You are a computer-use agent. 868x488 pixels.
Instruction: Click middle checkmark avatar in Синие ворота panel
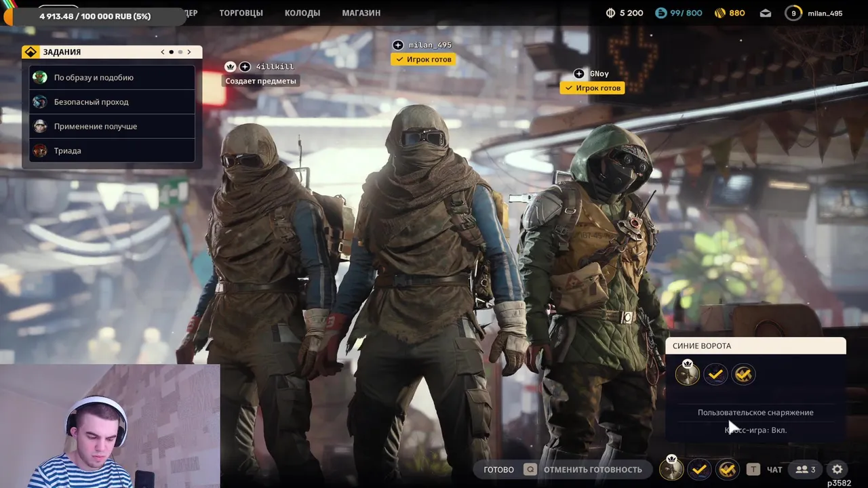715,374
